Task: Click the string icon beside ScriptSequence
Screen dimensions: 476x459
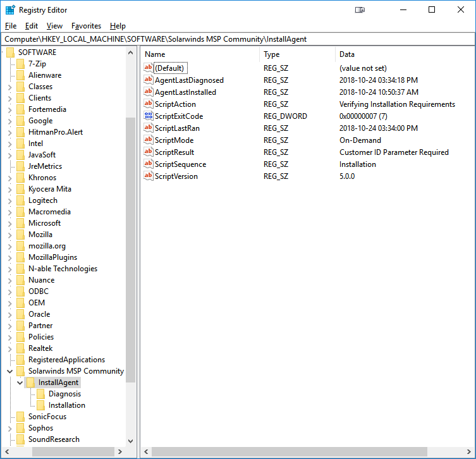Action: click(148, 164)
